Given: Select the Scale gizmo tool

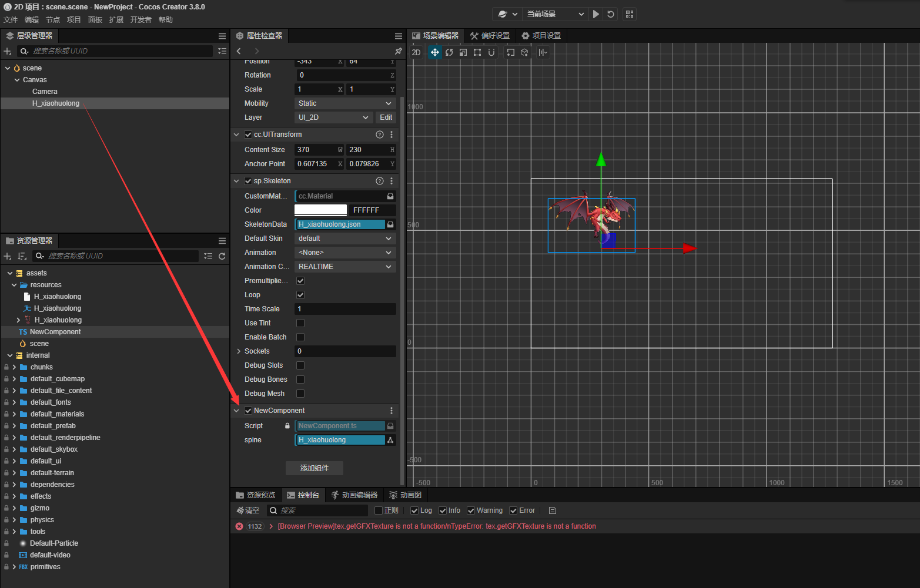Looking at the screenshot, I should [463, 52].
